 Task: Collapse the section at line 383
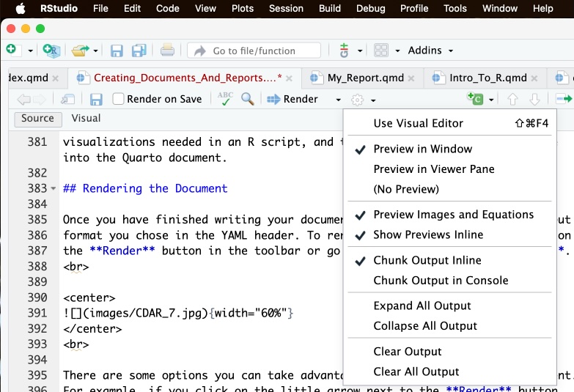(54, 189)
